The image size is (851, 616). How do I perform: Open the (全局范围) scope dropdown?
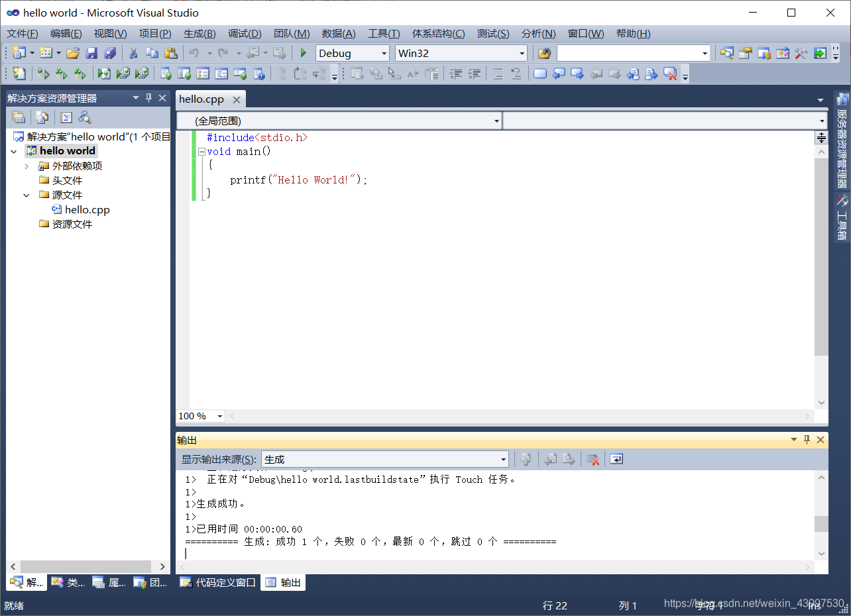click(x=496, y=121)
